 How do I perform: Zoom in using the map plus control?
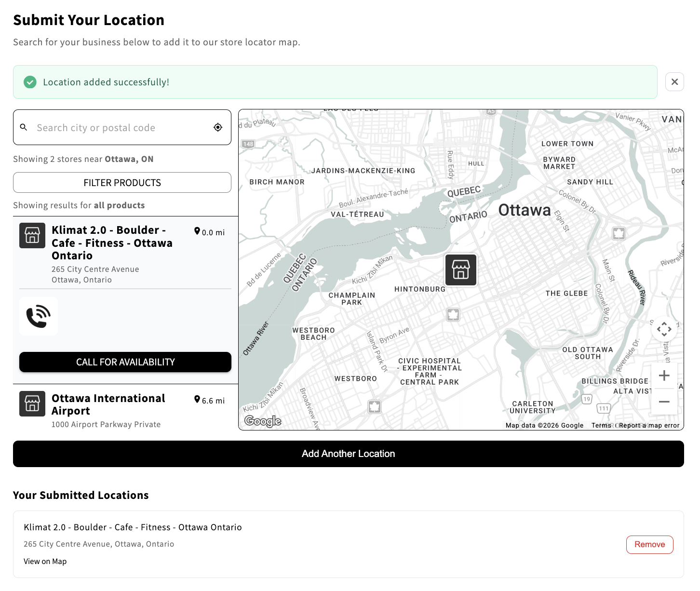point(664,375)
